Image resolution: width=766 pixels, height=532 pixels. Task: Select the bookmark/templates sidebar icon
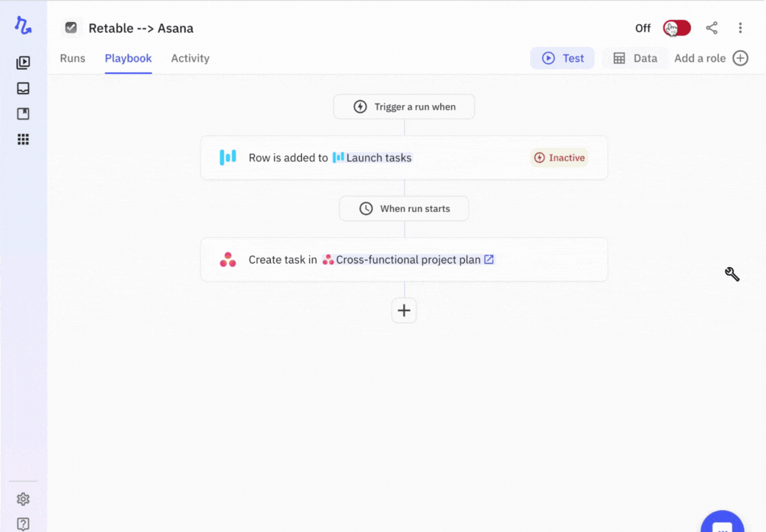pos(23,114)
